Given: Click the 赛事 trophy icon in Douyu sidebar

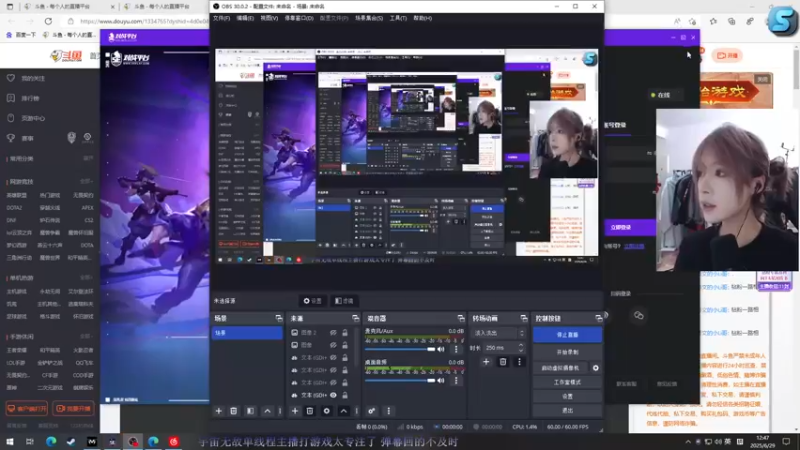Looking at the screenshot, I should pos(11,138).
